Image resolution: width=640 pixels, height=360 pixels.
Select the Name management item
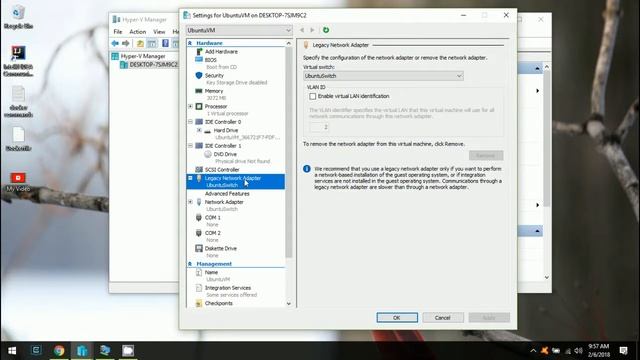[211, 272]
